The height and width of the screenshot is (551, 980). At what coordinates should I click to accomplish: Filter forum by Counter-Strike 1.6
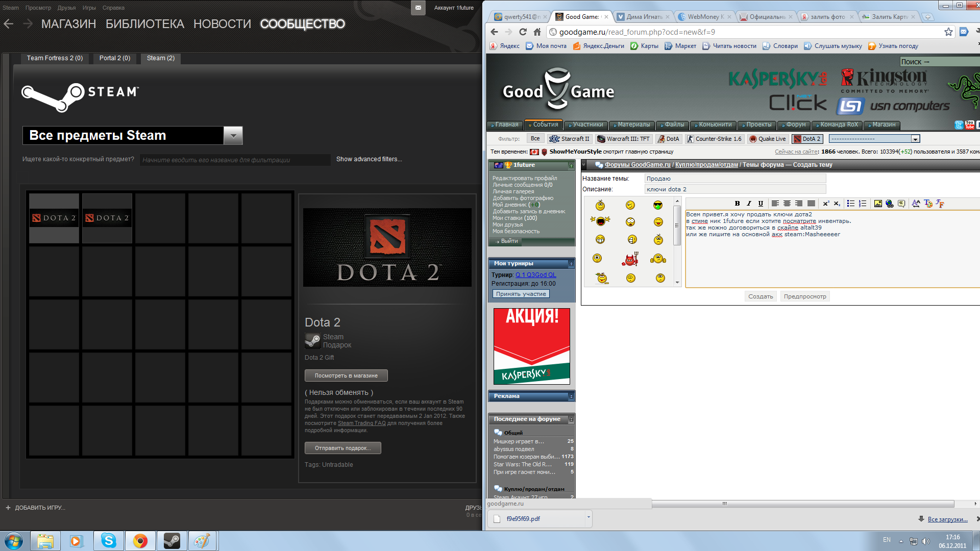[714, 139]
